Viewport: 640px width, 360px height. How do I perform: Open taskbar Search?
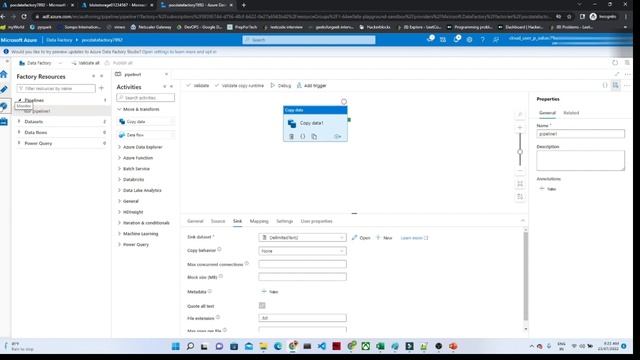point(190,346)
